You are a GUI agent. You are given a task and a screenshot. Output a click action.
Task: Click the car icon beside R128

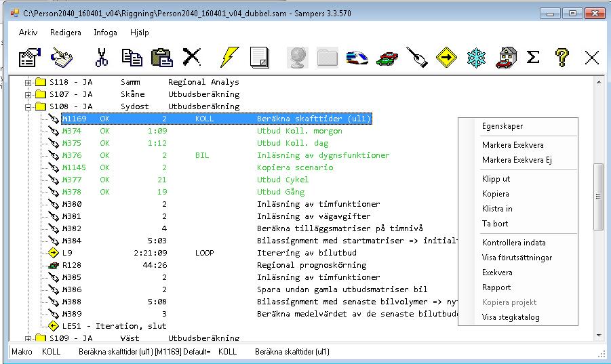54,266
